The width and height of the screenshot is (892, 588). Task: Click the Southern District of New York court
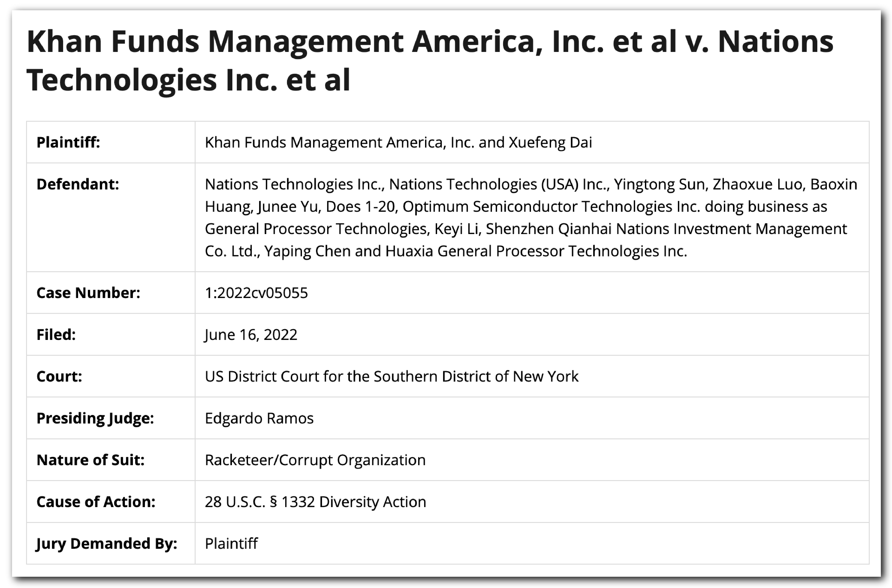[x=392, y=376]
